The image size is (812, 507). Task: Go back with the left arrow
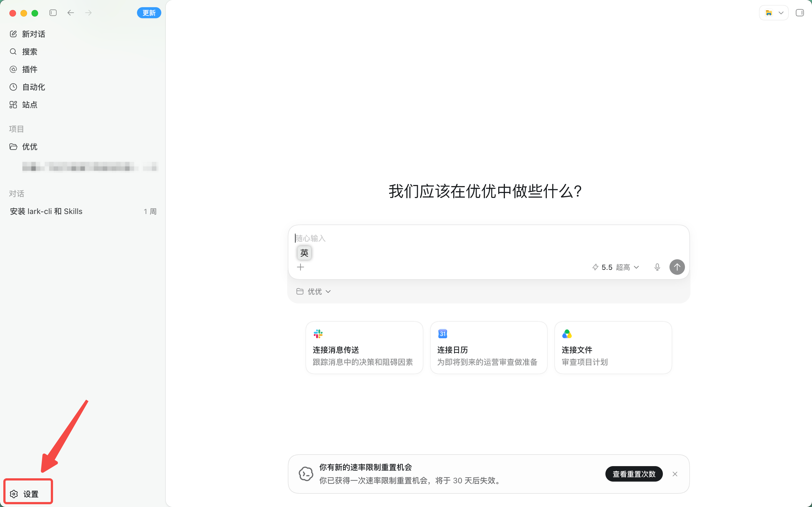coord(70,13)
